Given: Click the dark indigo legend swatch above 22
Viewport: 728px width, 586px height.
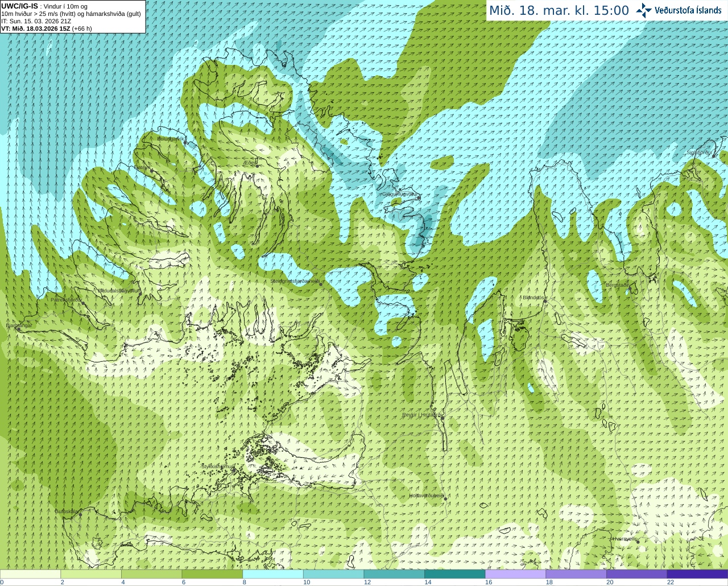Looking at the screenshot, I should tap(697, 574).
